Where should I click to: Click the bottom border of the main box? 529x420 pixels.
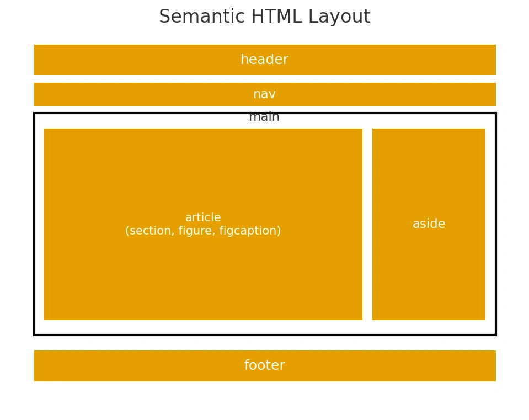(x=265, y=334)
